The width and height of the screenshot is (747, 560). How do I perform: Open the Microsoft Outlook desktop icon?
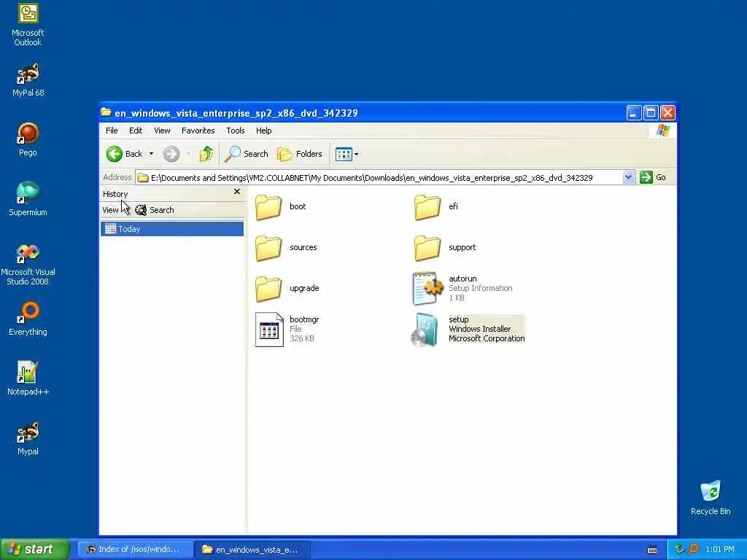point(28,25)
